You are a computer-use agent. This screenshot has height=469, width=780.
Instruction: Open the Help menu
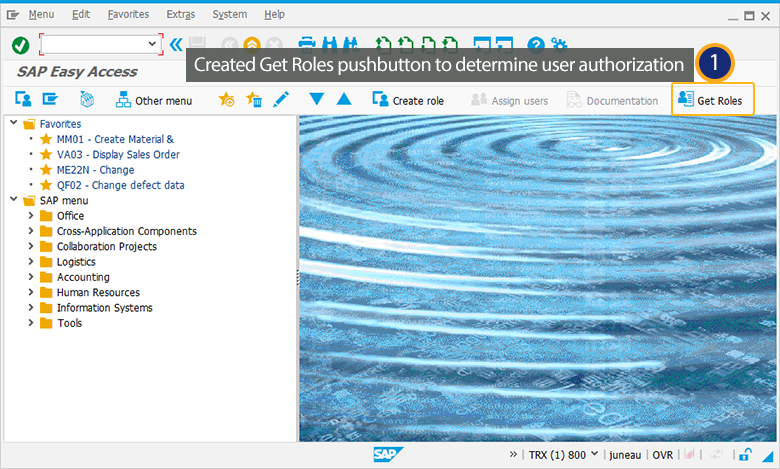pos(275,14)
